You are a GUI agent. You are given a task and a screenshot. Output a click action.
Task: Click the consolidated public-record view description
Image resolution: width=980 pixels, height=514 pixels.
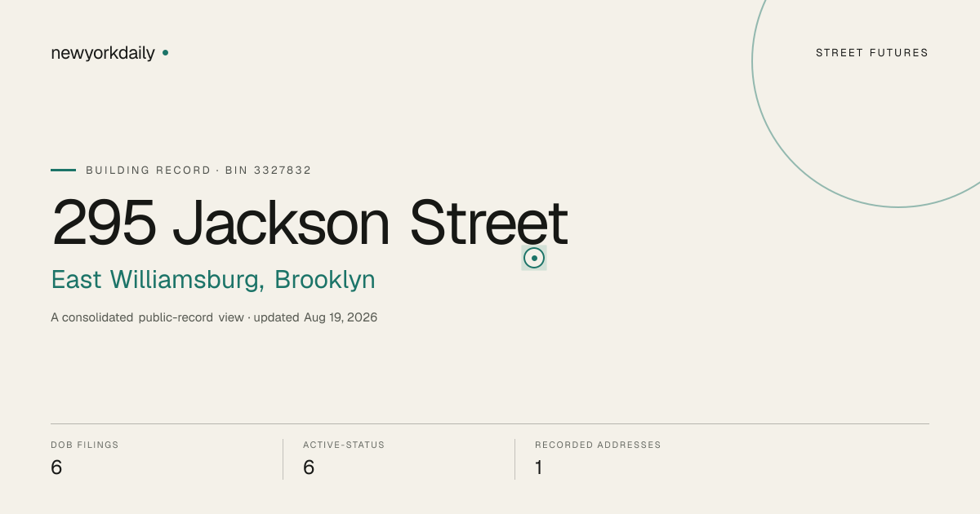click(x=147, y=317)
